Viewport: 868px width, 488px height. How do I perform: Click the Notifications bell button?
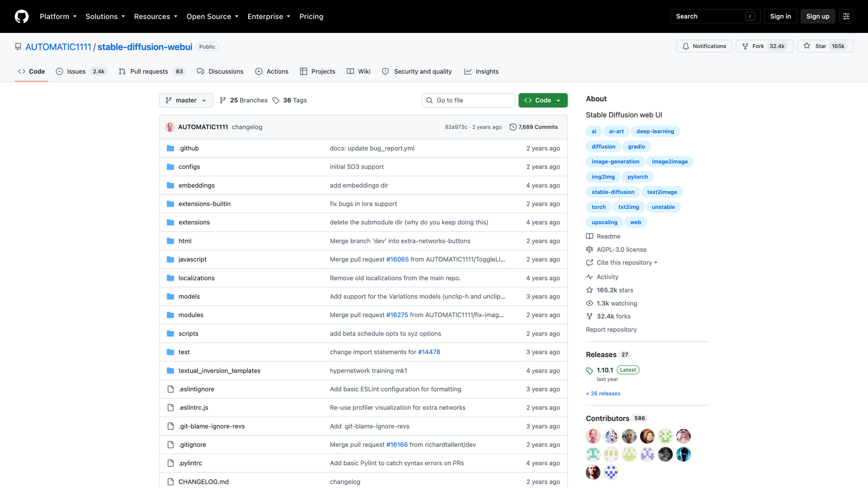tap(704, 46)
